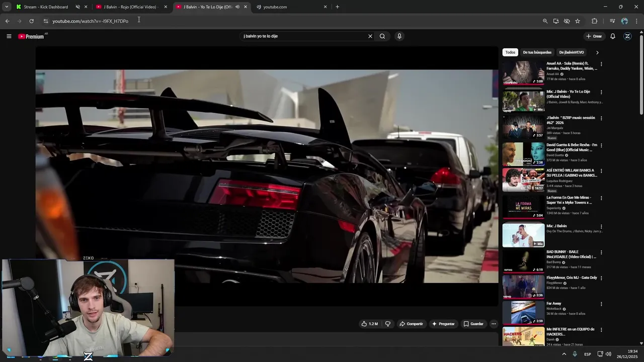This screenshot has height=362, width=644.
Task: Toggle mute on the Kick Dashboard tab
Action: [77, 7]
